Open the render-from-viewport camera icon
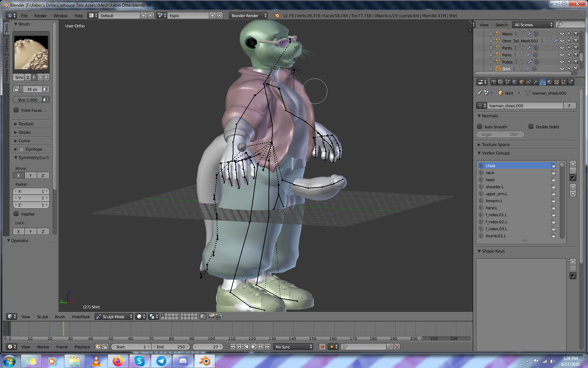This screenshot has height=368, width=588. (x=211, y=316)
